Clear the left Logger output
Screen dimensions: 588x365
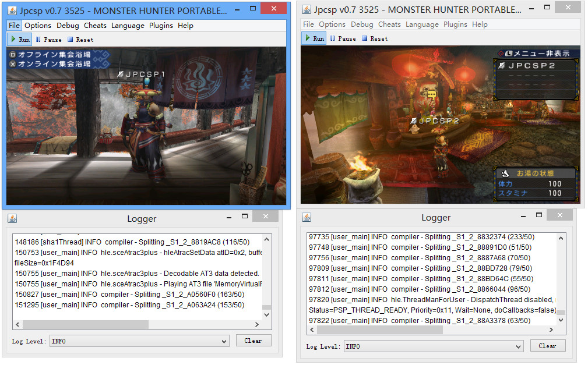point(253,341)
